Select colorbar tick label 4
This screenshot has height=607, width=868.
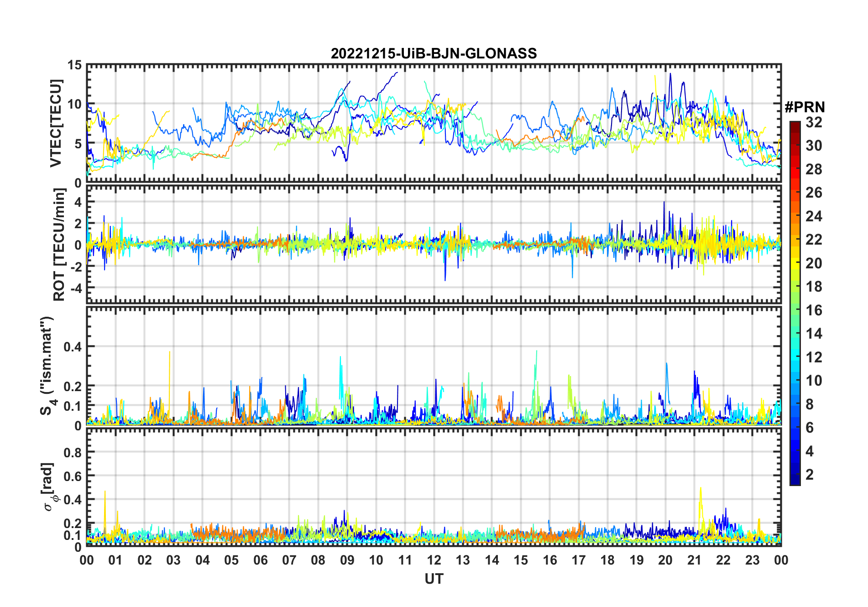click(x=810, y=451)
